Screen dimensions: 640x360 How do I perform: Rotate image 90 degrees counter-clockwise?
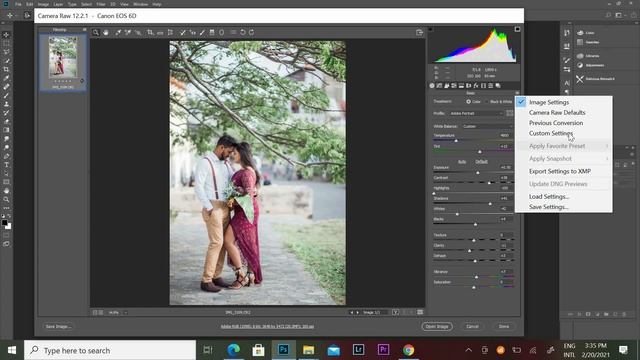(242, 33)
